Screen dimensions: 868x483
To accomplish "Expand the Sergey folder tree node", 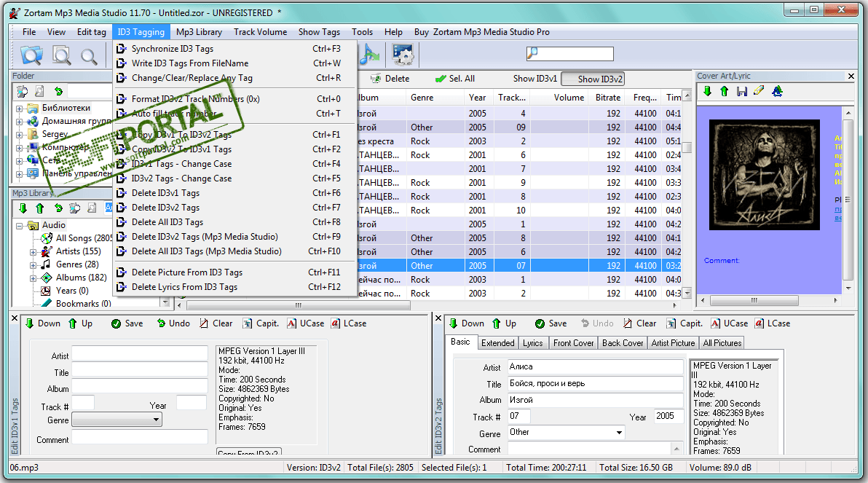I will (20, 135).
